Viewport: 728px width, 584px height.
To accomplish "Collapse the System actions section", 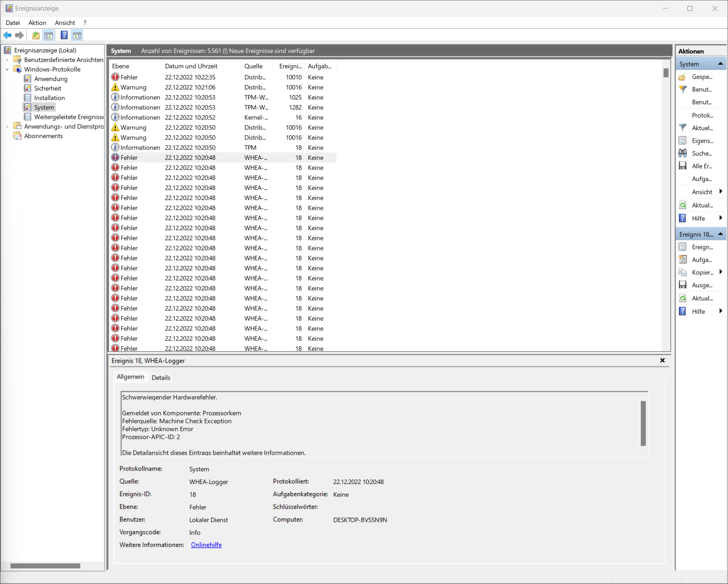I will coord(720,64).
